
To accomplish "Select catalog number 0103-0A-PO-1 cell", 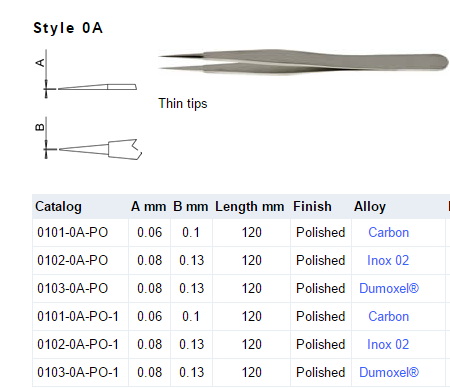I will click(80, 373).
